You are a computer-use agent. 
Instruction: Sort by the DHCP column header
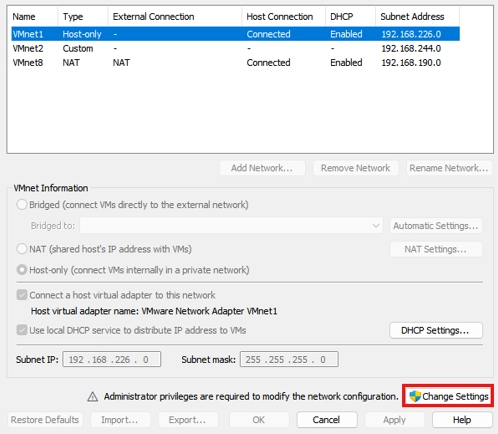pyautogui.click(x=351, y=17)
